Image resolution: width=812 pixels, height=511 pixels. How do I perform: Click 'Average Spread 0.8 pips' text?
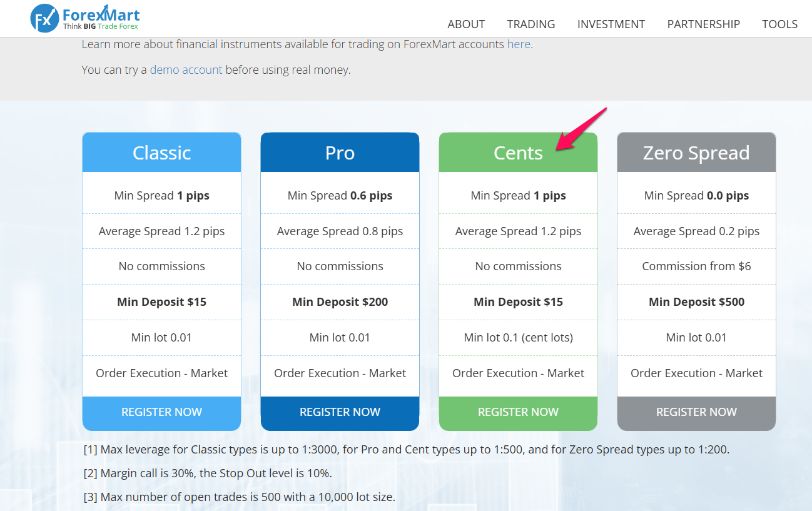pos(340,231)
